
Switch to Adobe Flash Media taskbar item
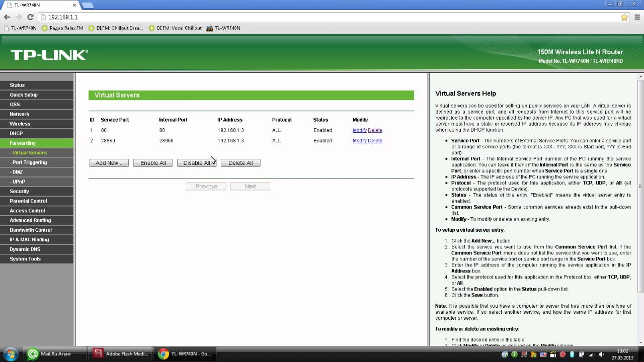(121, 354)
